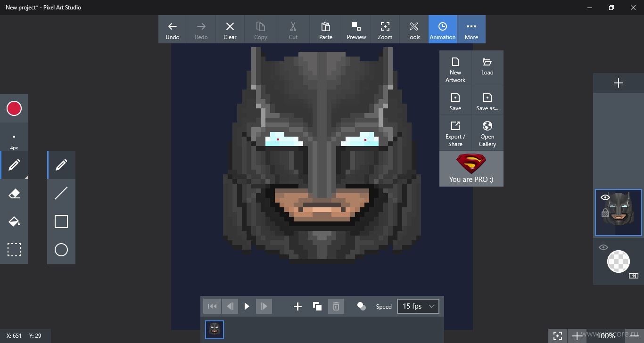
Task: Collapse the More menu
Action: [x=471, y=29]
